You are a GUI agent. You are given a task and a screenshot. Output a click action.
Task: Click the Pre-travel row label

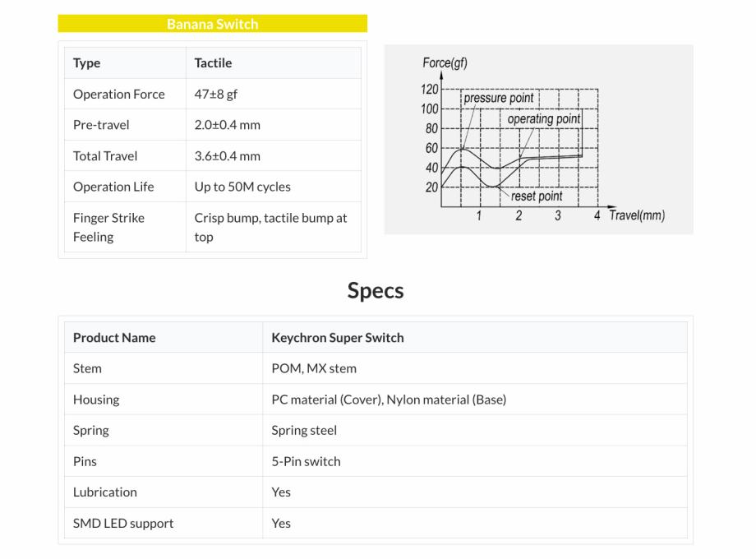tap(101, 125)
